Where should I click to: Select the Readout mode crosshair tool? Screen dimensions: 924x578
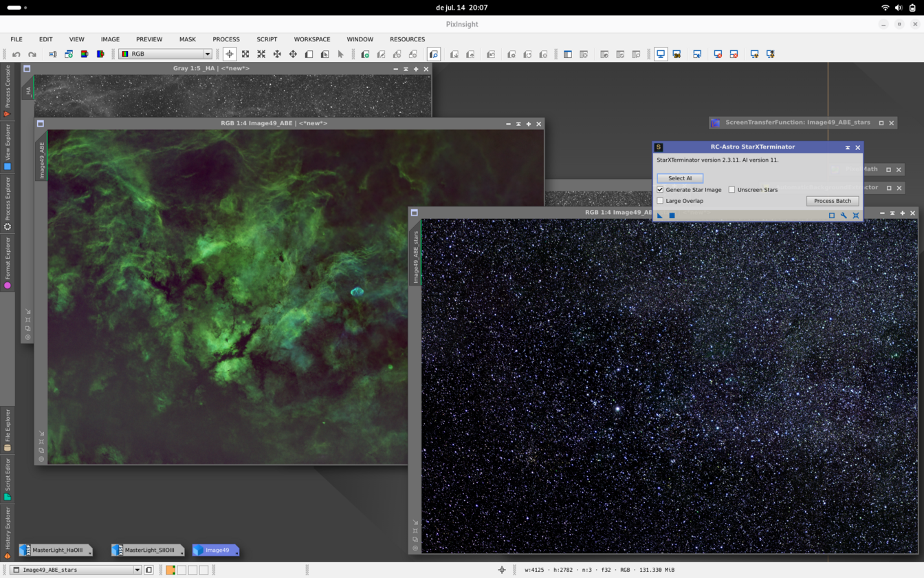coord(230,54)
